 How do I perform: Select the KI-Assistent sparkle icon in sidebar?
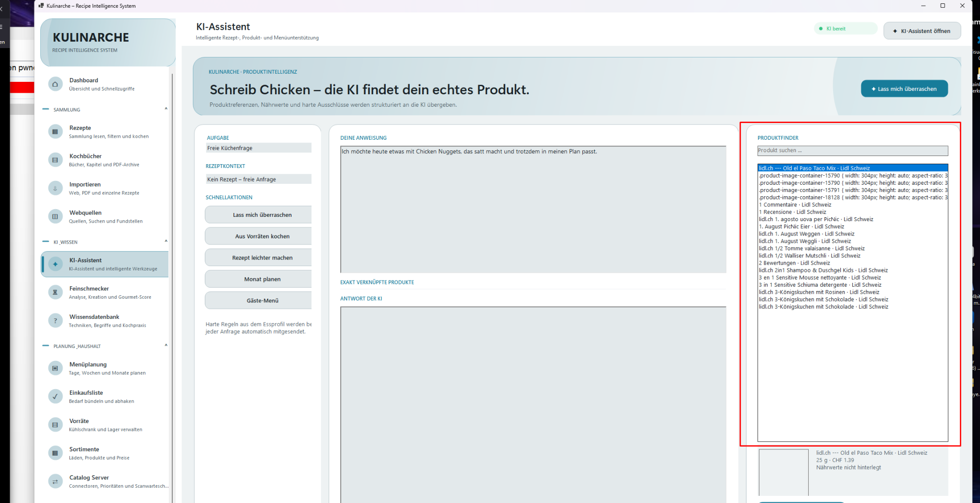[55, 264]
